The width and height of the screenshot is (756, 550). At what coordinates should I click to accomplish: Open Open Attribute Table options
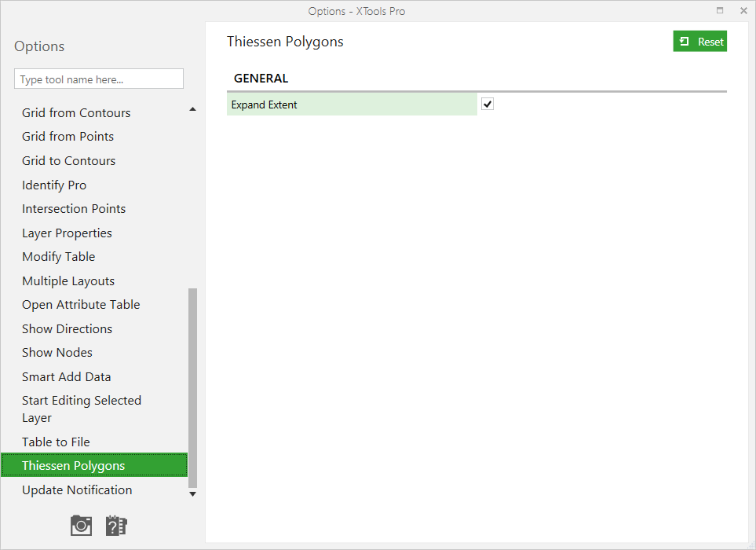81,305
